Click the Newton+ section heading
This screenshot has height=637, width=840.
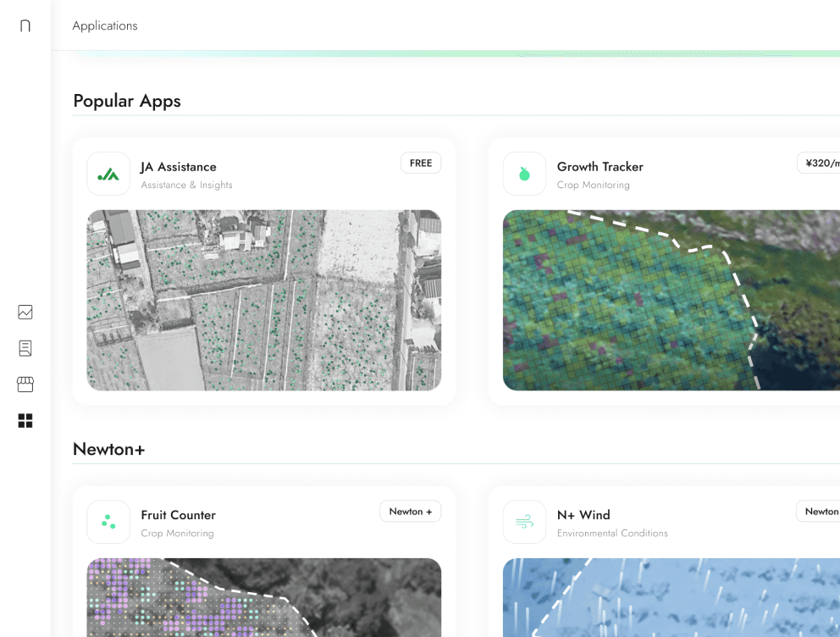click(108, 449)
